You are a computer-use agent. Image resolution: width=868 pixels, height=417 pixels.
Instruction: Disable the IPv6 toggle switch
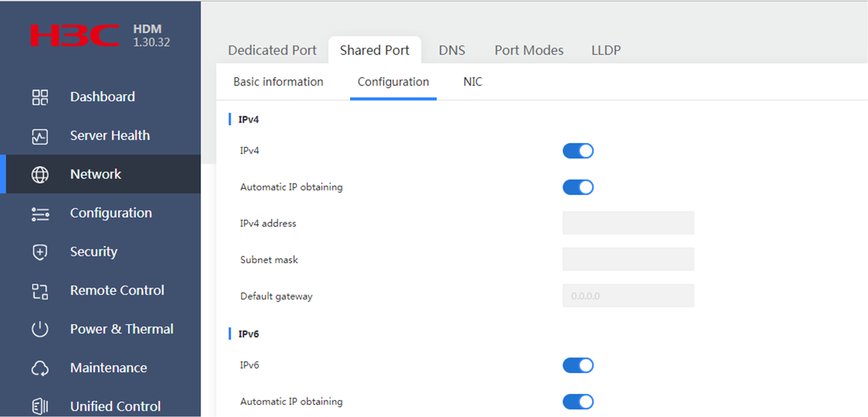[x=578, y=365]
